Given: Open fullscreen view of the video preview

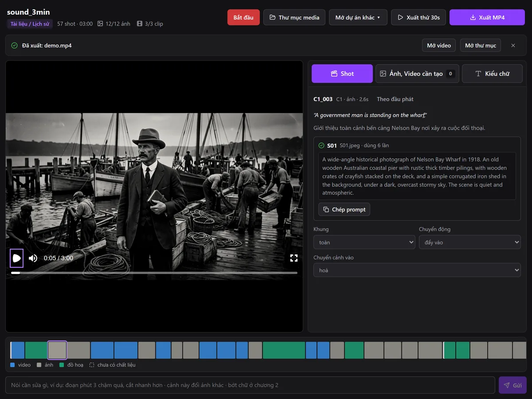Looking at the screenshot, I should tap(293, 258).
